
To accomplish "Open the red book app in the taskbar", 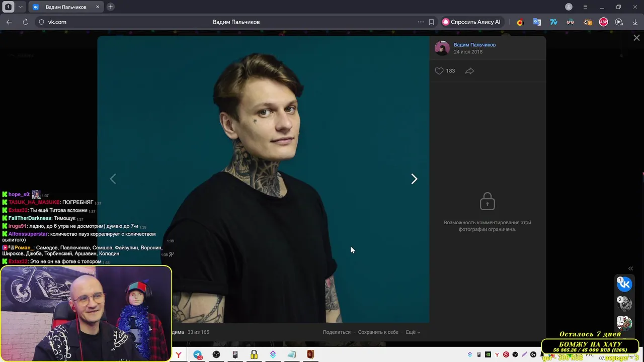I will (x=310, y=355).
